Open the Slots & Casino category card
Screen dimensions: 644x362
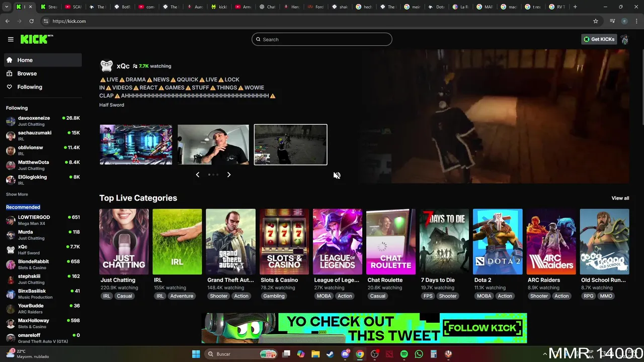[x=284, y=242]
